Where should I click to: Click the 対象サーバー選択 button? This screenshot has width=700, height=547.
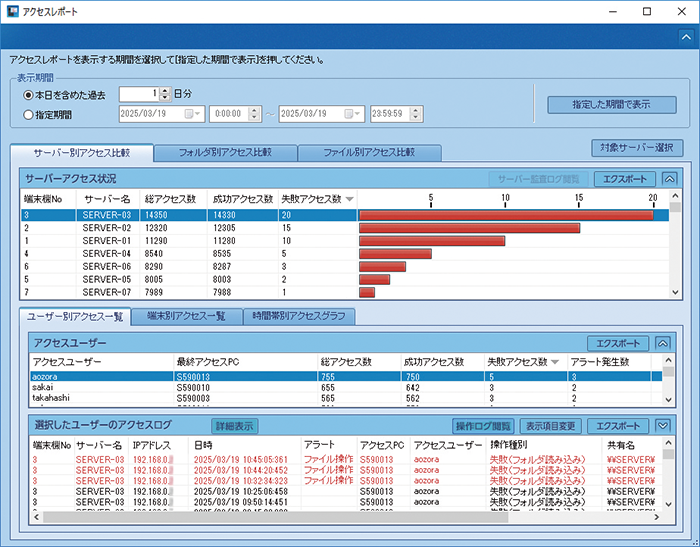point(637,148)
